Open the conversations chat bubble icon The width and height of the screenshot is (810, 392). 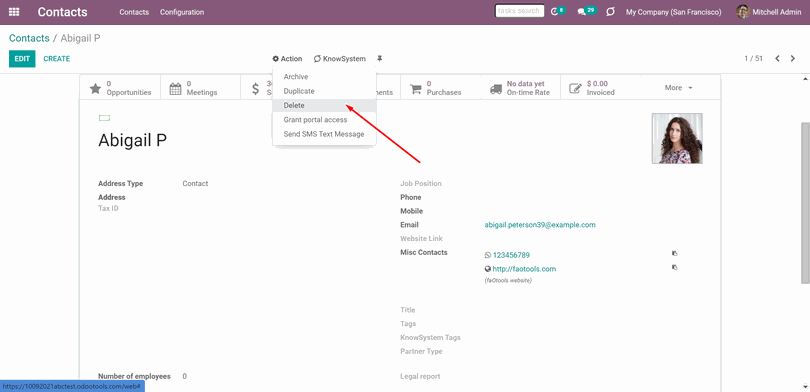click(582, 12)
